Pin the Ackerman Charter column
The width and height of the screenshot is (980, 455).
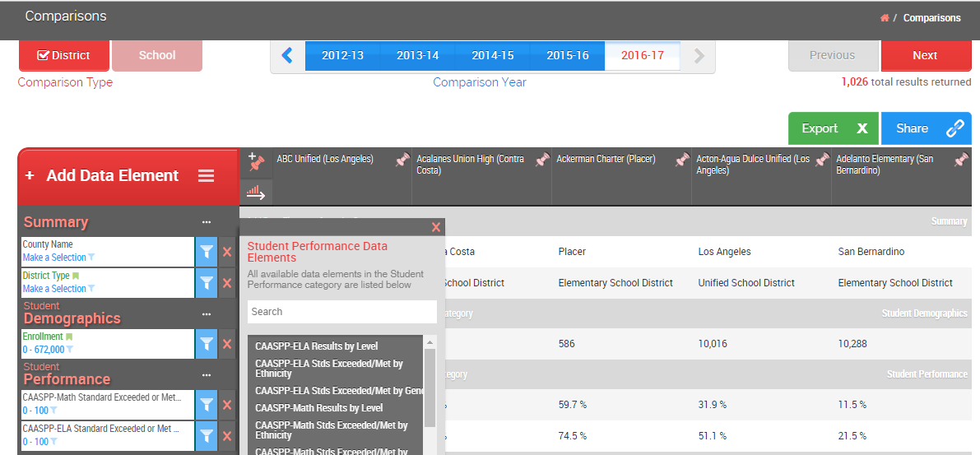682,161
